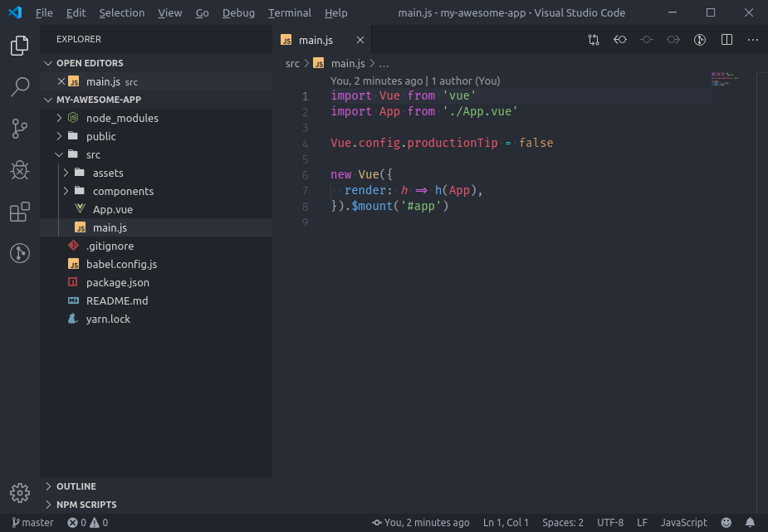The image size is (768, 532).
Task: Open the Source Control view
Action: pos(20,129)
